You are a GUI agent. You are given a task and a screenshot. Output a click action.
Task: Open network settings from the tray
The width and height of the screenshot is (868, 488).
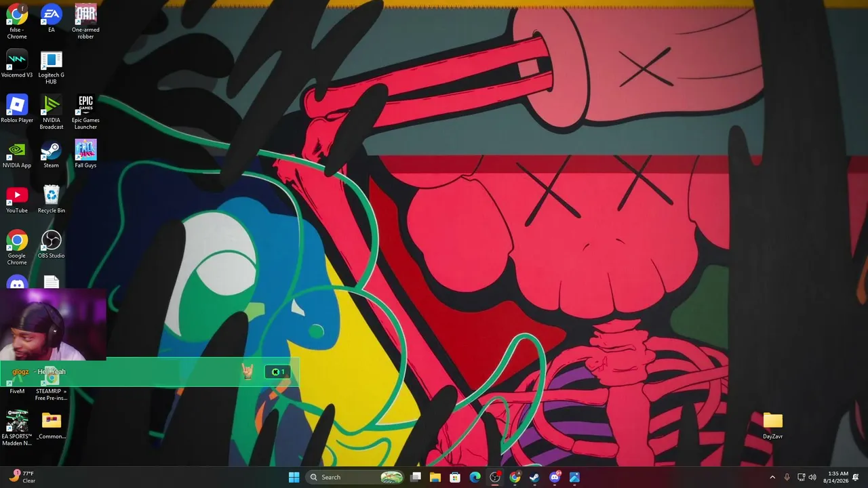point(801,477)
